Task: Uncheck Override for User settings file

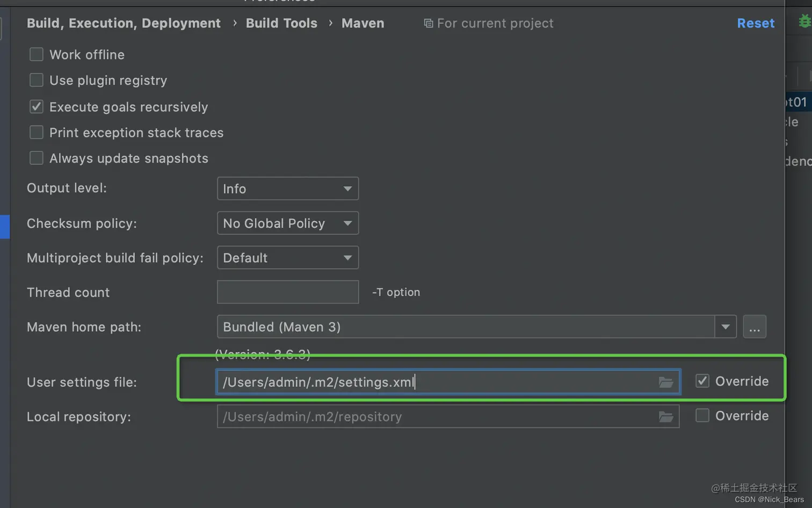Action: (x=702, y=381)
